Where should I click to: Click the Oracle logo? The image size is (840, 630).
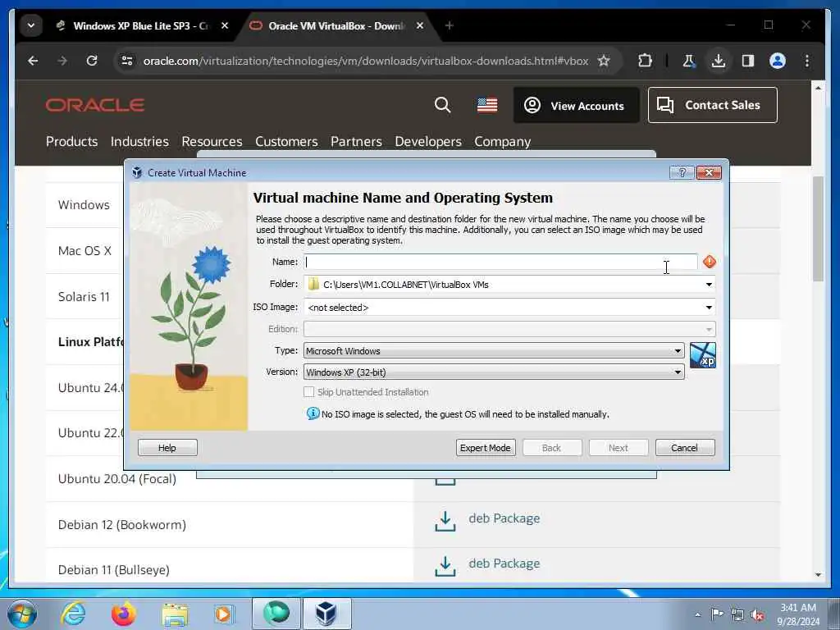click(x=95, y=105)
